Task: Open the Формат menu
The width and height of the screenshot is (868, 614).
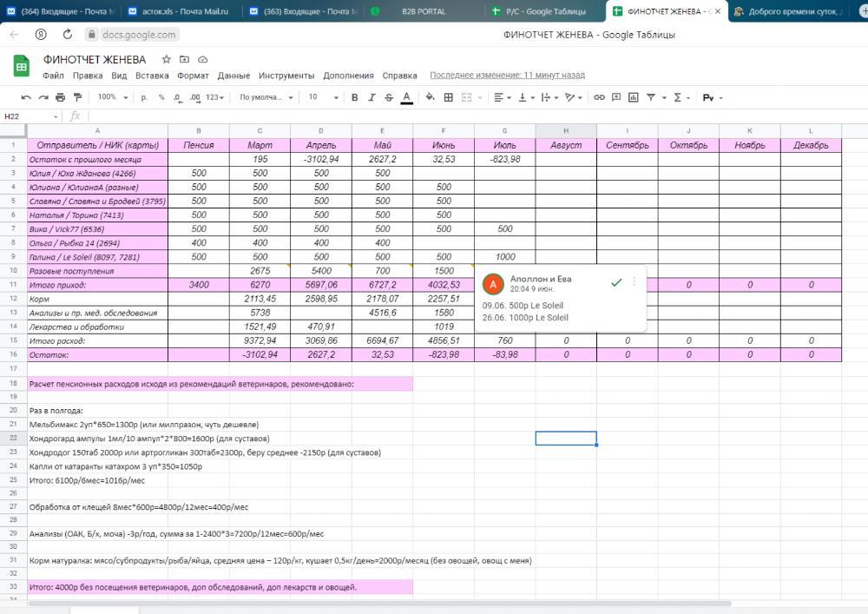Action: [x=193, y=76]
